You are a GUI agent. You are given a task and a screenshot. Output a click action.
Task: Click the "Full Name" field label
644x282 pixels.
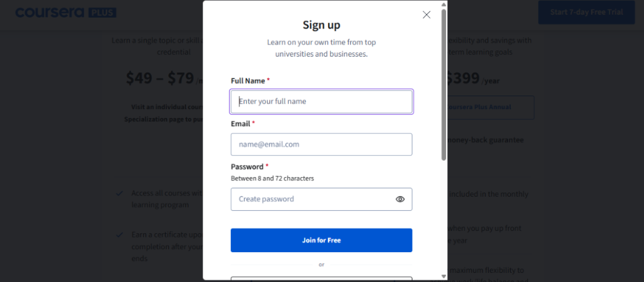(248, 81)
